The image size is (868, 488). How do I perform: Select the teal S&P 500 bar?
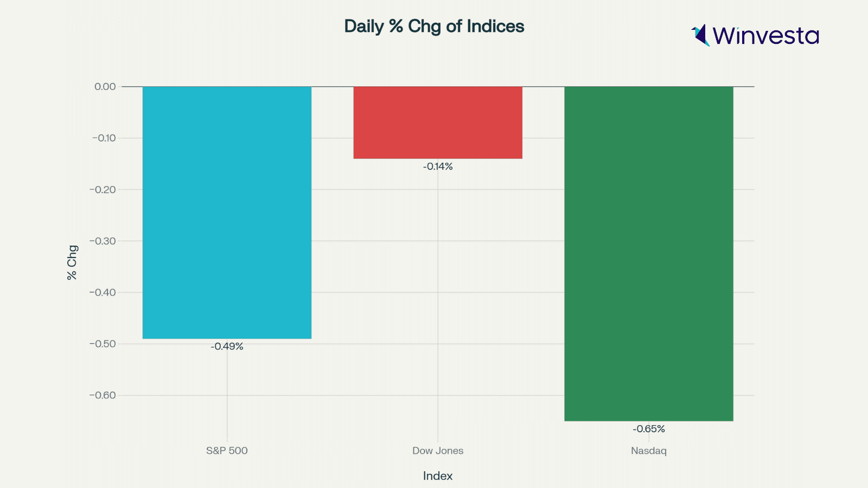click(227, 213)
